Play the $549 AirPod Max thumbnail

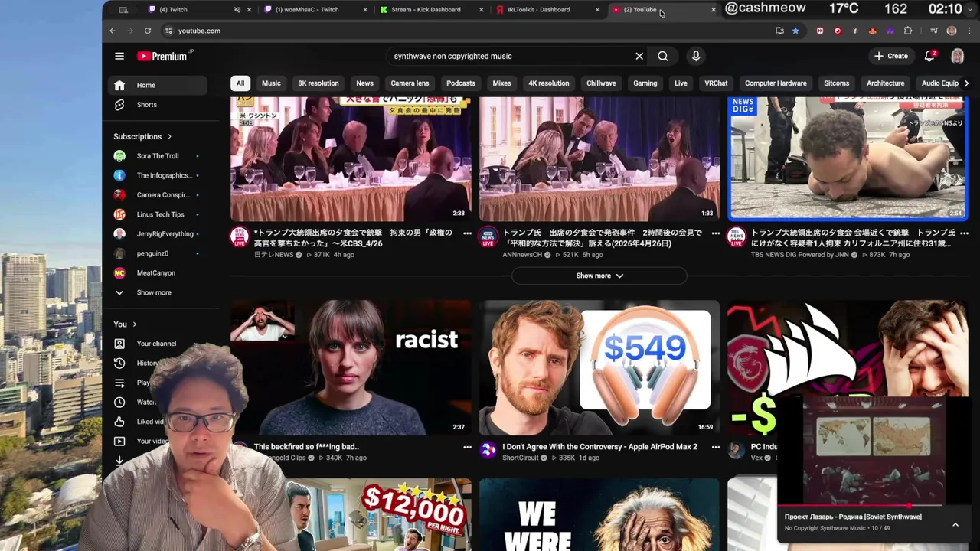(x=599, y=368)
